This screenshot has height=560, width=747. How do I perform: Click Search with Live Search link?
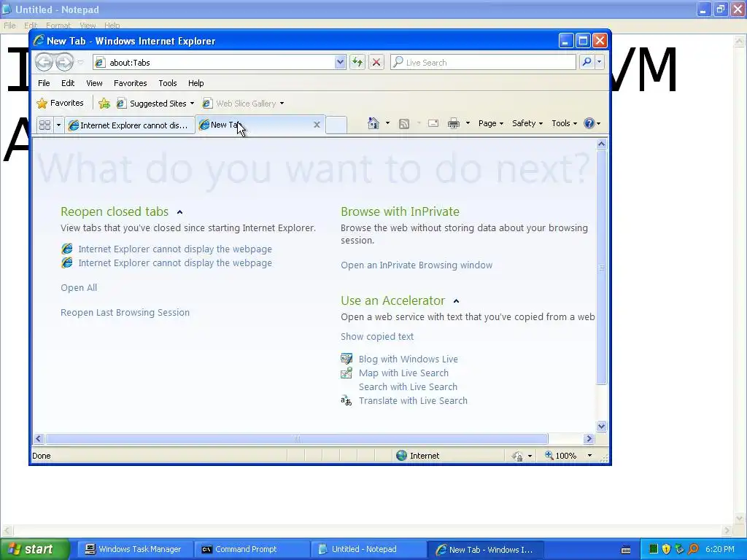pyautogui.click(x=408, y=386)
